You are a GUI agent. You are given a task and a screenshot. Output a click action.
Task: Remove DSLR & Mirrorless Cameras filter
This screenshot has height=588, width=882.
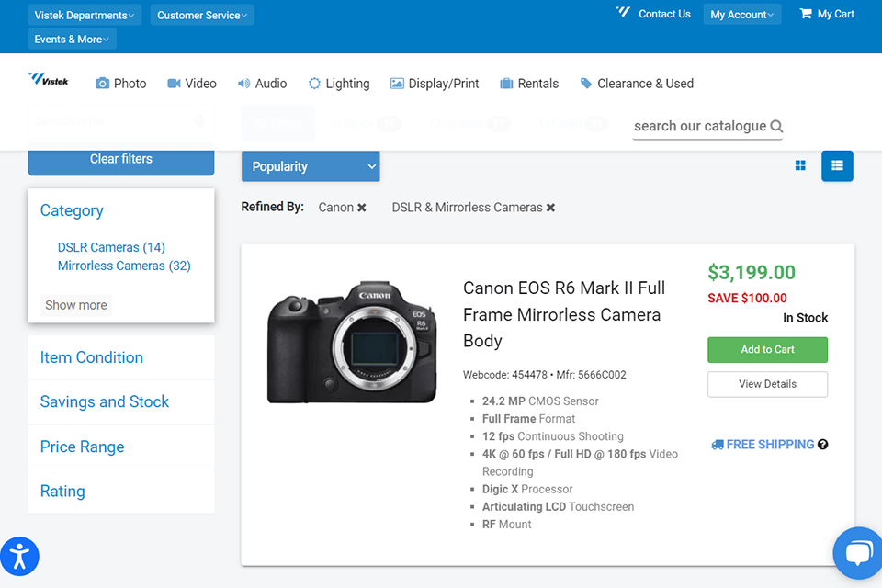[x=550, y=208]
